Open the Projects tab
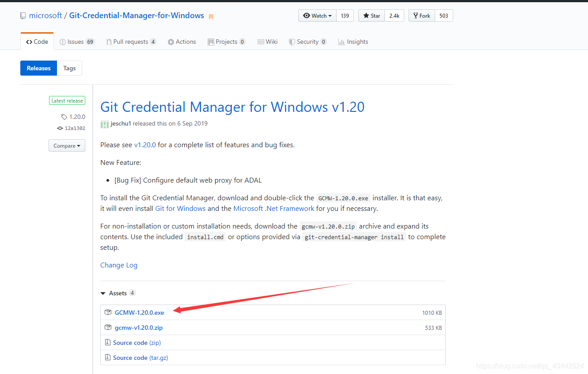 pyautogui.click(x=226, y=42)
